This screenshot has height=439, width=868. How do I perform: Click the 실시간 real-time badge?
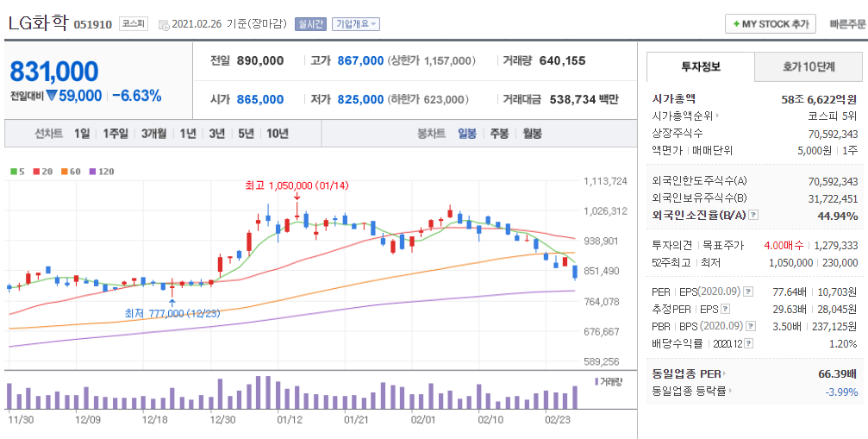(x=310, y=24)
